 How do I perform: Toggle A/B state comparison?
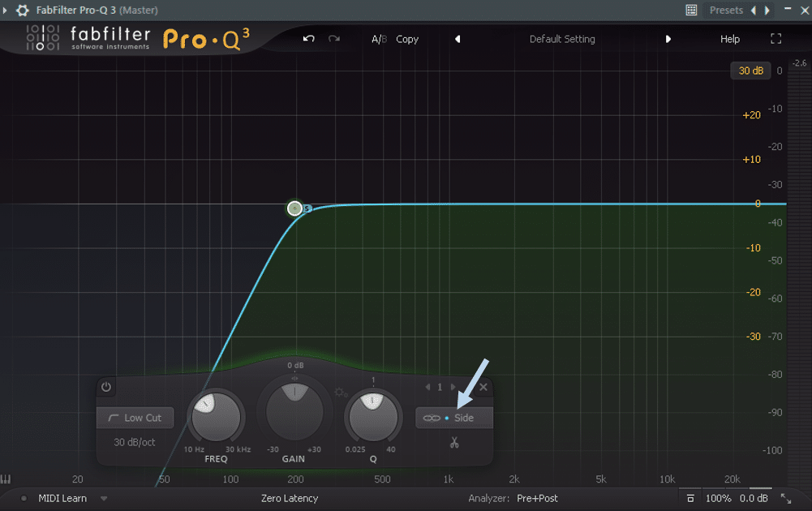pyautogui.click(x=379, y=39)
